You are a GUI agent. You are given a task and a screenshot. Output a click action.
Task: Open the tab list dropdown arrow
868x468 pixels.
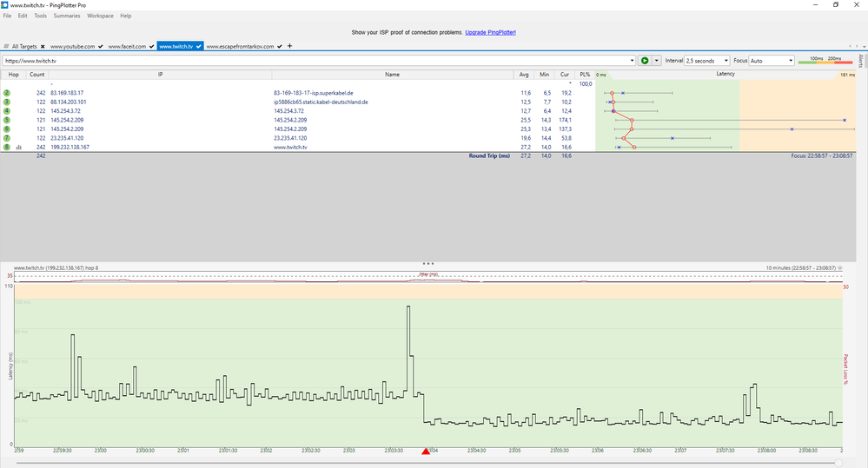[x=863, y=46]
